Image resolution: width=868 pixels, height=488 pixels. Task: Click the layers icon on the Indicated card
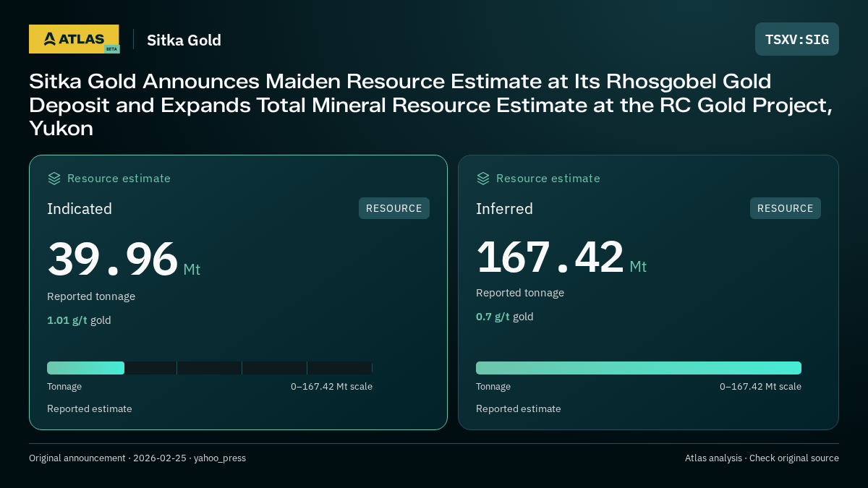54,179
